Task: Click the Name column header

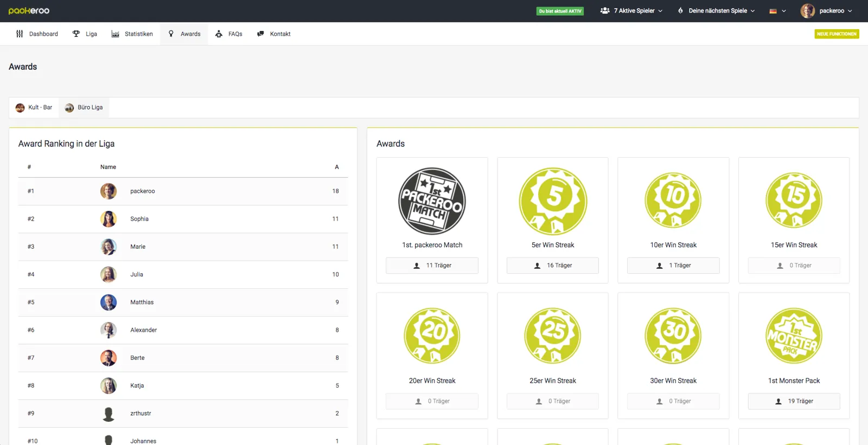Action: [x=108, y=167]
